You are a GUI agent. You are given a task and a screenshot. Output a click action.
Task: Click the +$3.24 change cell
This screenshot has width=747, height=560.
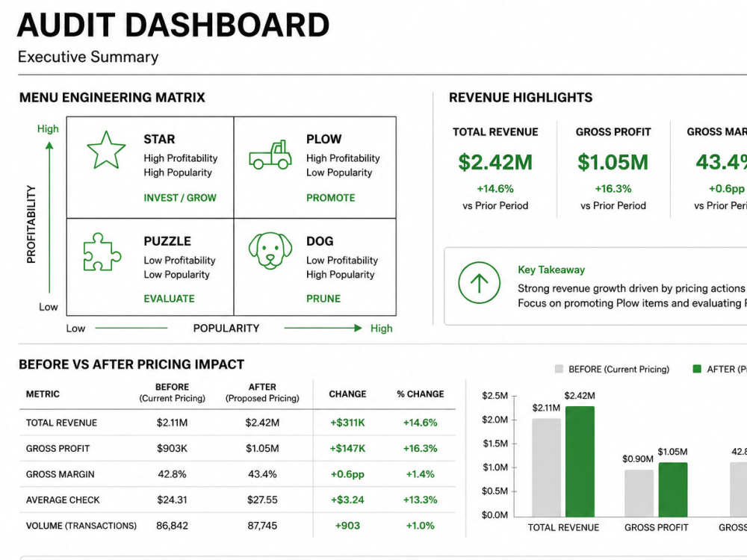click(347, 500)
